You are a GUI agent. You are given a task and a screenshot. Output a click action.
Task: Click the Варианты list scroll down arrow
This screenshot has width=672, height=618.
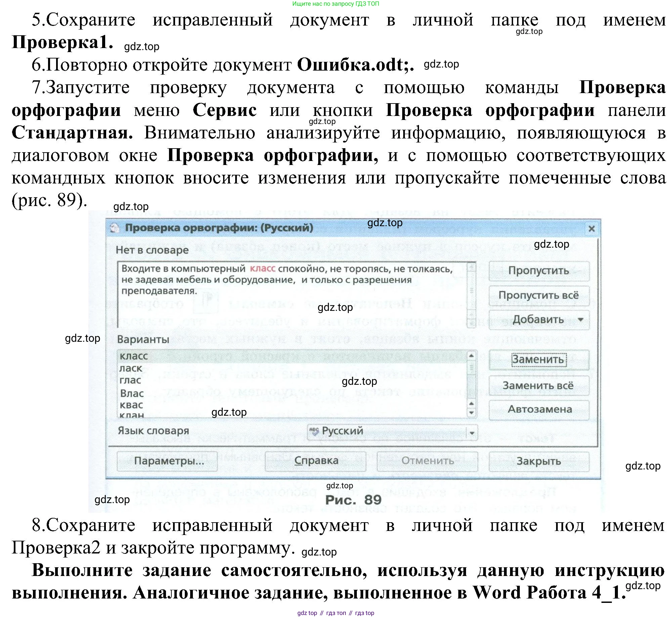pyautogui.click(x=471, y=413)
